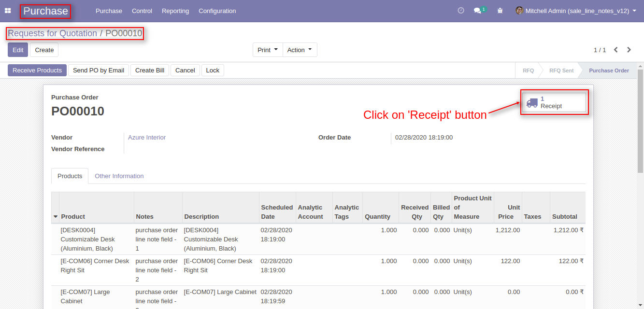The width and height of the screenshot is (644, 309).
Task: Open Requests for Quotation breadcrumb
Action: 53,33
